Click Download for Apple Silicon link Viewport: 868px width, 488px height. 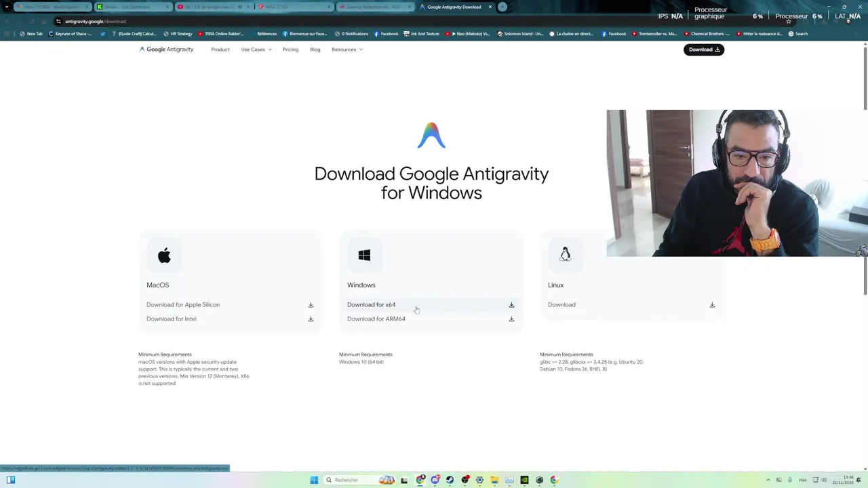(183, 305)
